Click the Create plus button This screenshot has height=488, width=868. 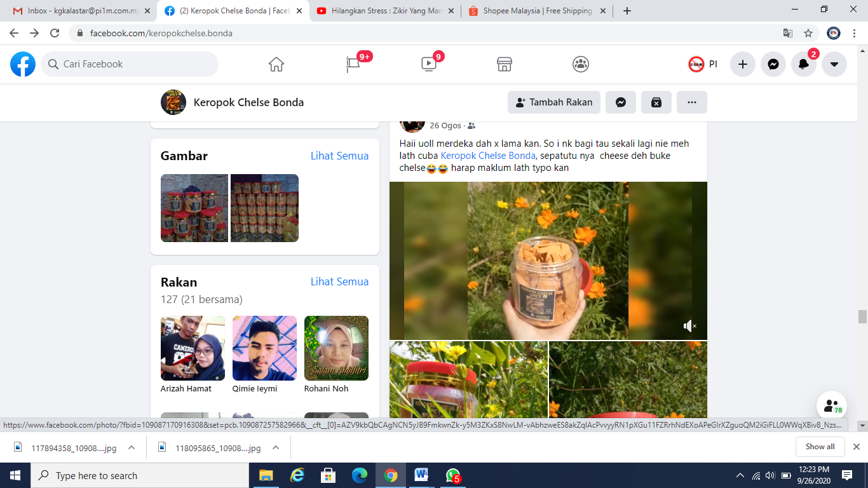742,64
